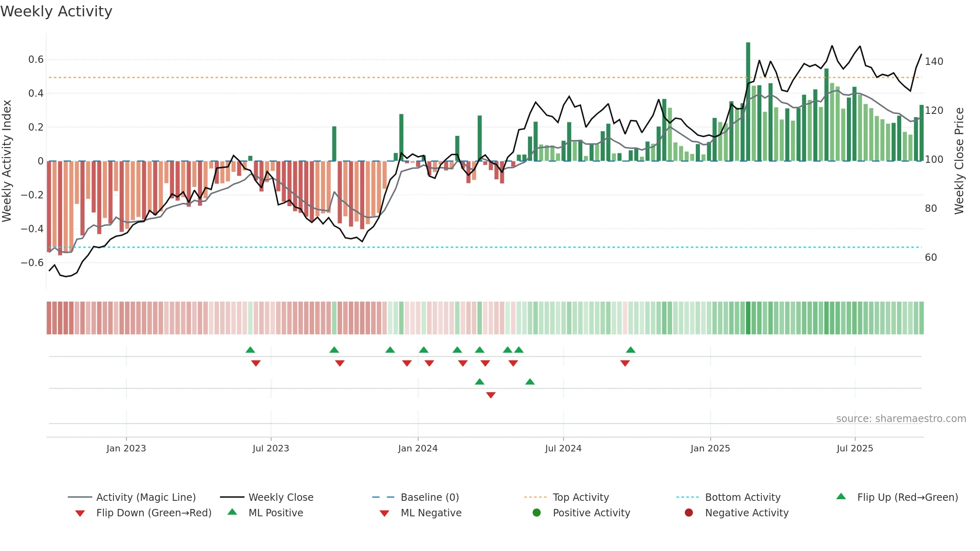The height and width of the screenshot is (551, 980).
Task: Click flip-down marker near Sep 2023
Action: (x=340, y=363)
